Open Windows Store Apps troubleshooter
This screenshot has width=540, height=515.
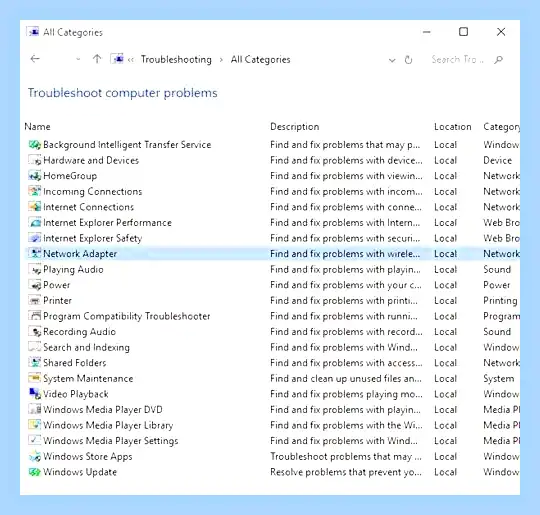click(88, 456)
